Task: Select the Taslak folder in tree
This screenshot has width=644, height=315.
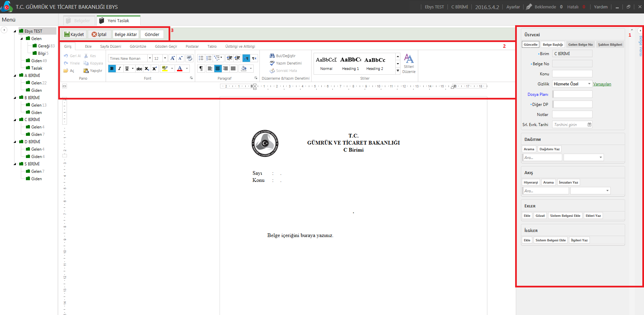Action: point(37,68)
